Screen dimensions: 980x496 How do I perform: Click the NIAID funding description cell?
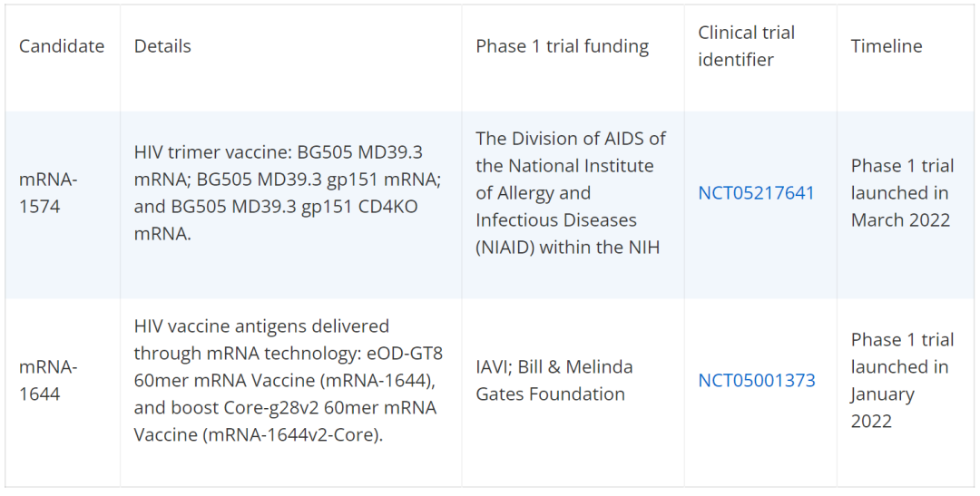[x=570, y=193]
